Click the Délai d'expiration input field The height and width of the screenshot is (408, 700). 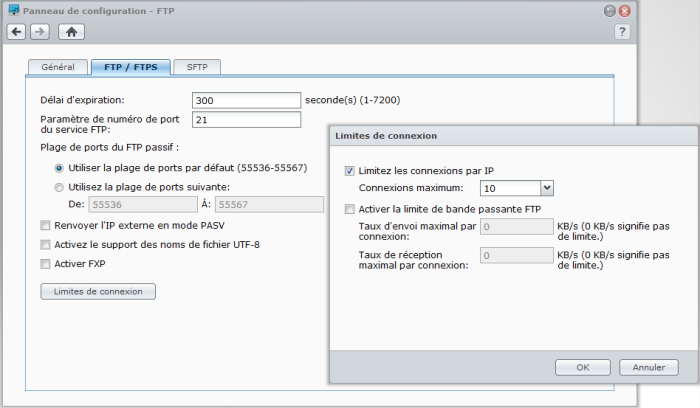[246, 100]
